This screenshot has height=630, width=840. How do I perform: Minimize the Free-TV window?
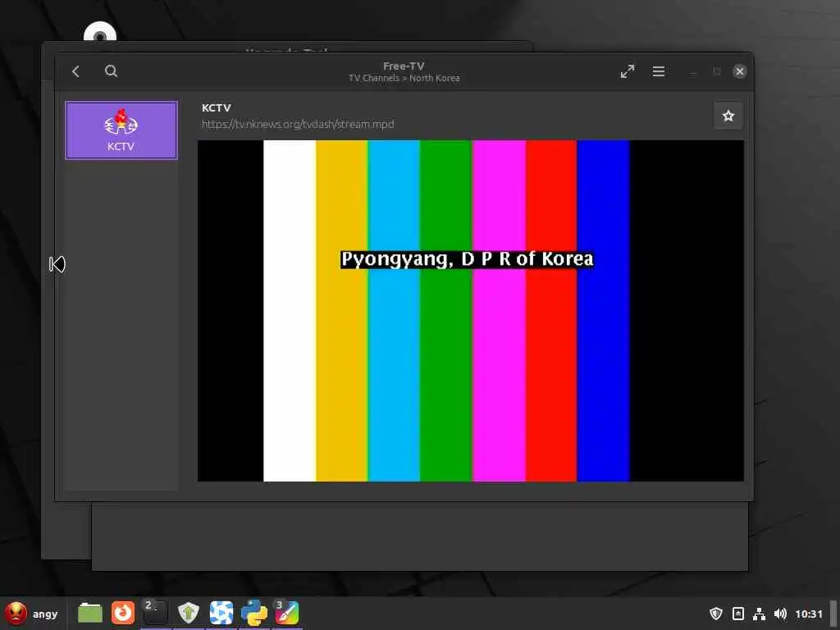pos(693,71)
